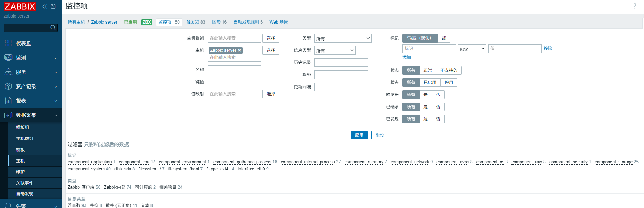This screenshot has width=644, height=208.
Task: Focus the 历史记录 input field
Action: pos(341,63)
